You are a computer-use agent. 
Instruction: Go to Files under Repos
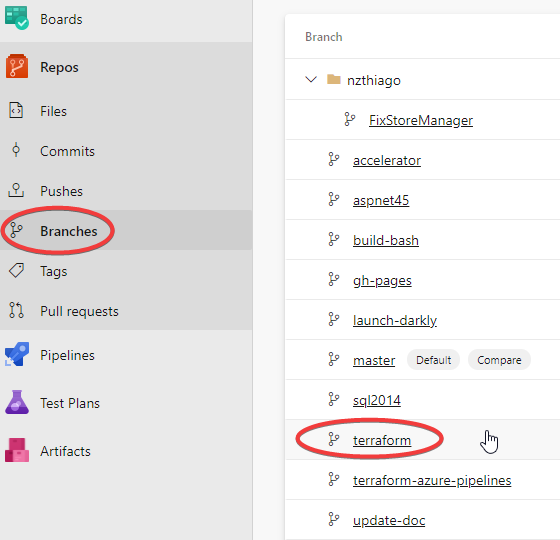53,111
